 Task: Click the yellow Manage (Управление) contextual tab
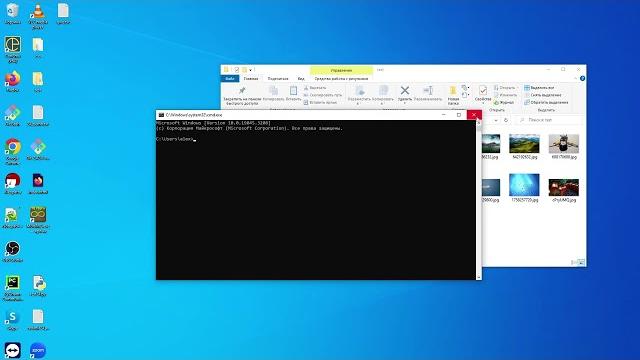coord(341,70)
